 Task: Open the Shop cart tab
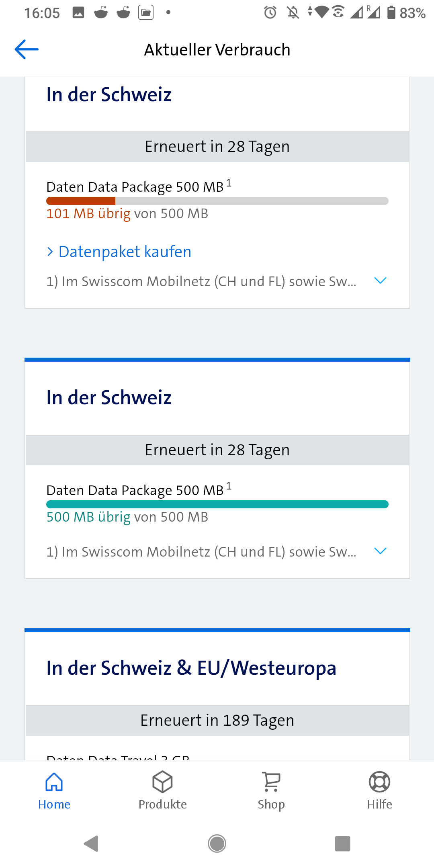[271, 790]
